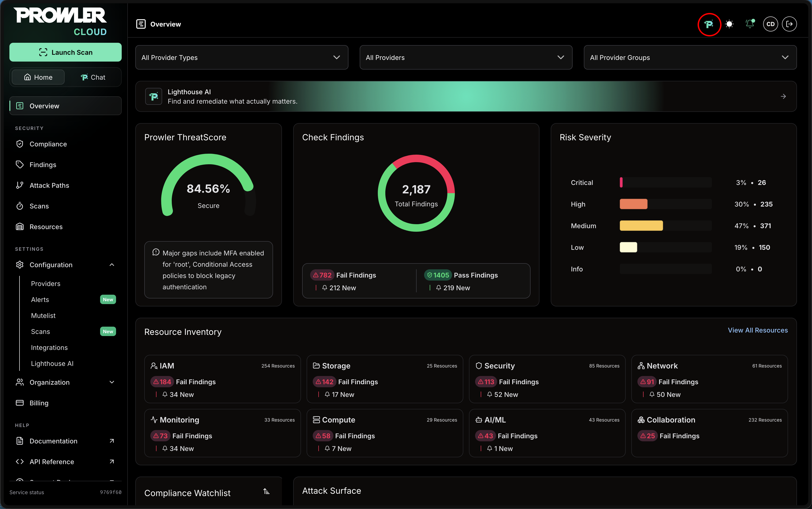Screen dimensions: 812x509
Task: Open API Reference external link arrow
Action: pyautogui.click(x=112, y=462)
